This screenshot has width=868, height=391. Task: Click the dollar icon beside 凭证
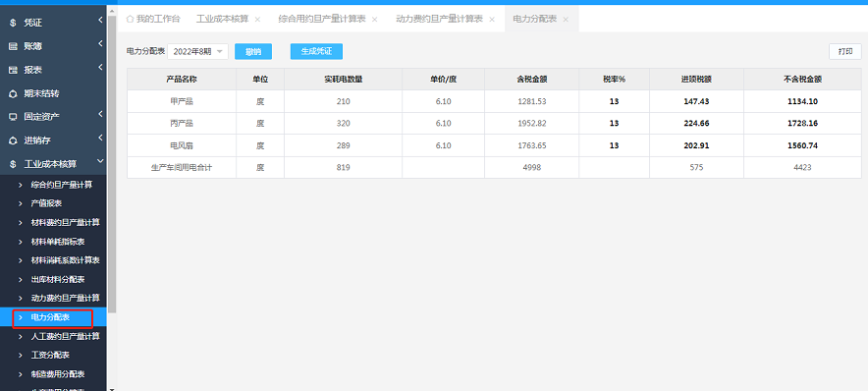point(13,23)
